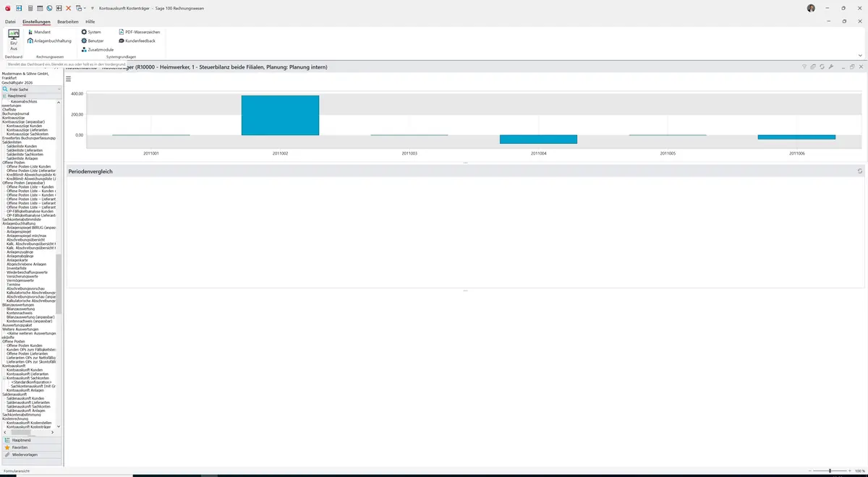This screenshot has width=868, height=477.
Task: Expand the Freie Suche dropdown
Action: coord(59,89)
